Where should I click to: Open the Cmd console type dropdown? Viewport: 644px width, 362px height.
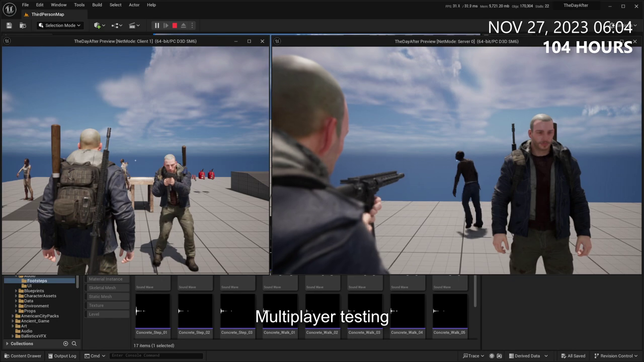pyautogui.click(x=95, y=356)
